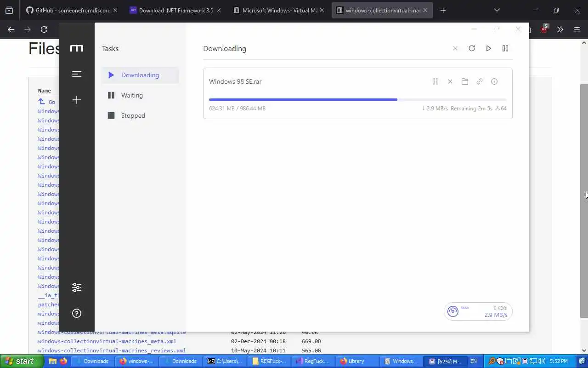Image resolution: width=588 pixels, height=368 pixels.
Task: Open the windows-collectionvirtual-machines_reviews.xml link
Action: tap(112, 351)
